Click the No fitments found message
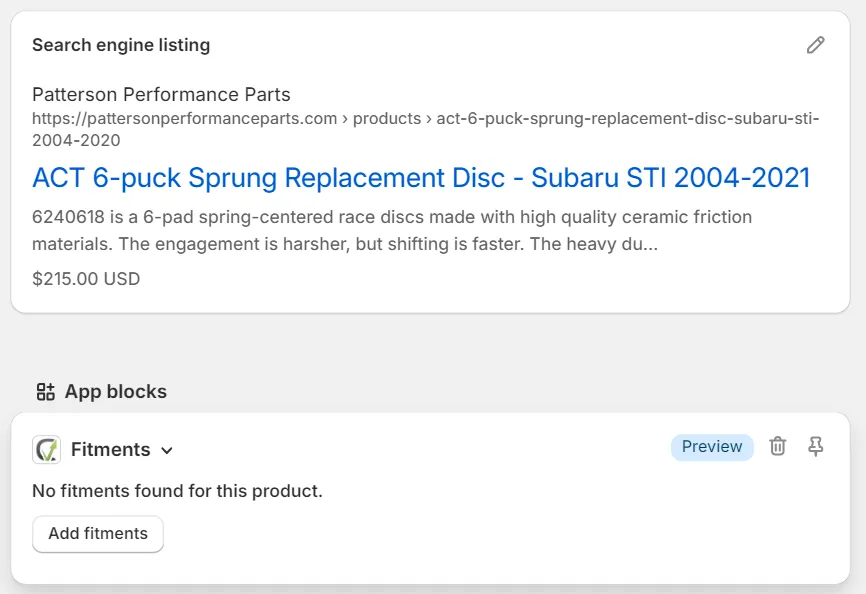 177,491
